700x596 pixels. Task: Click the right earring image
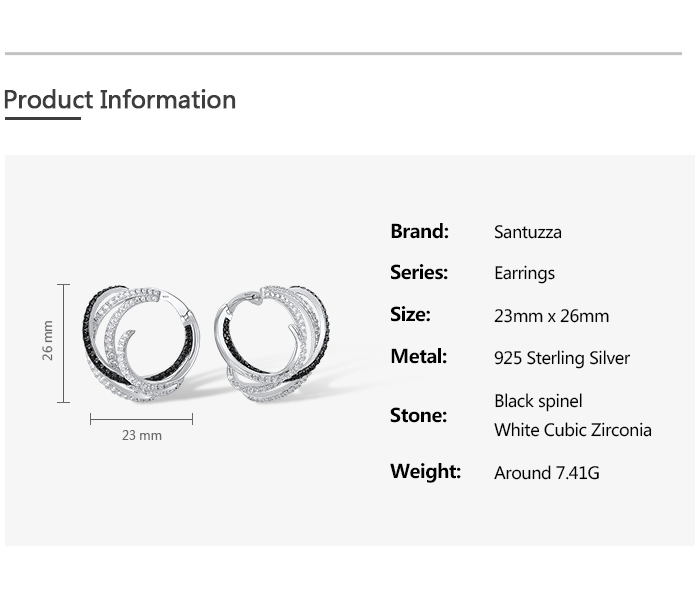click(271, 343)
